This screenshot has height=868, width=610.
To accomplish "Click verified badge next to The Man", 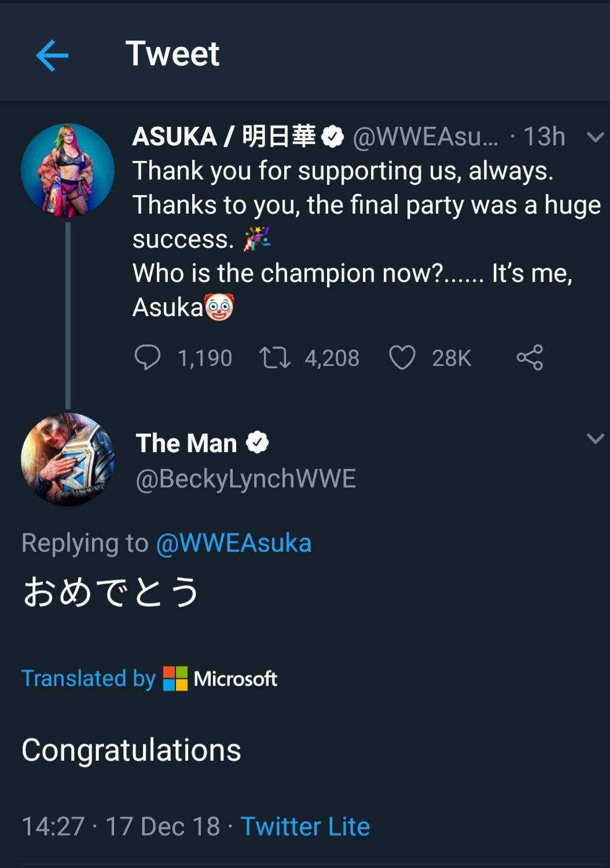I will 258,443.
